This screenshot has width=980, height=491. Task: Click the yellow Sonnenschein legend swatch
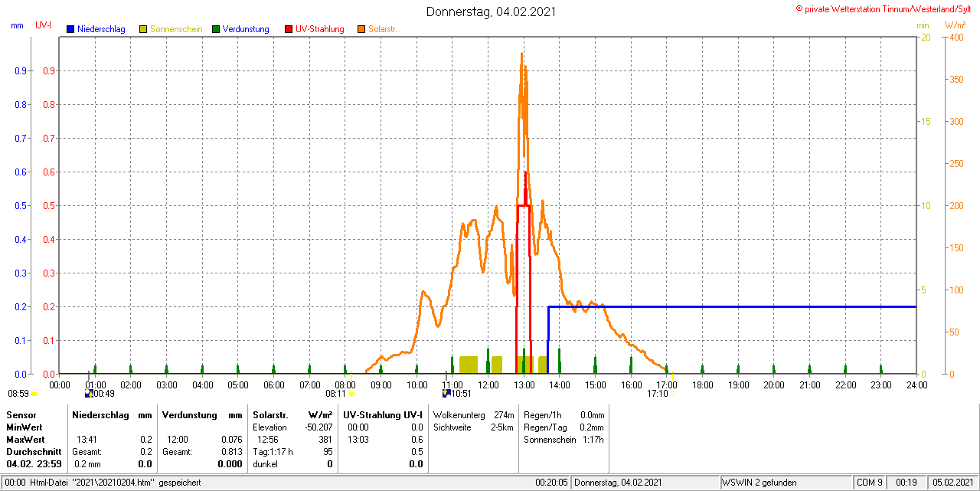(143, 29)
